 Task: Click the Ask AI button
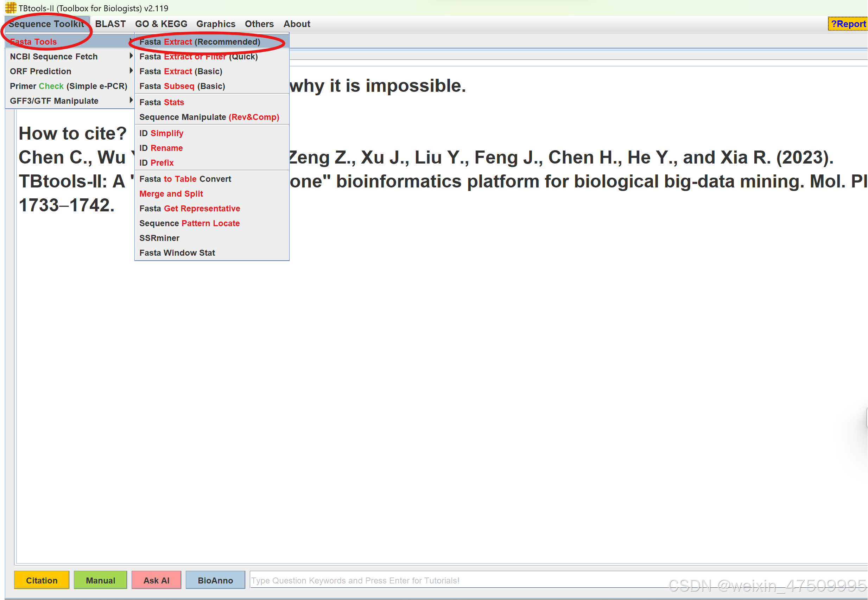click(156, 580)
